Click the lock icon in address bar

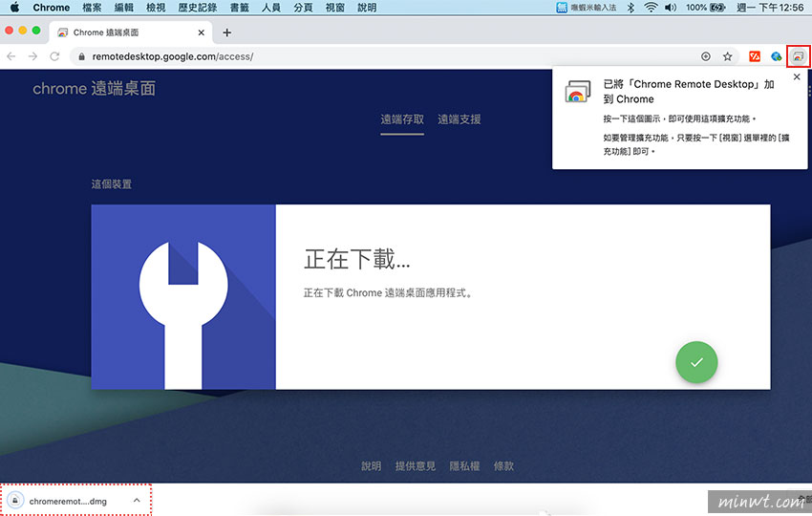pos(81,56)
